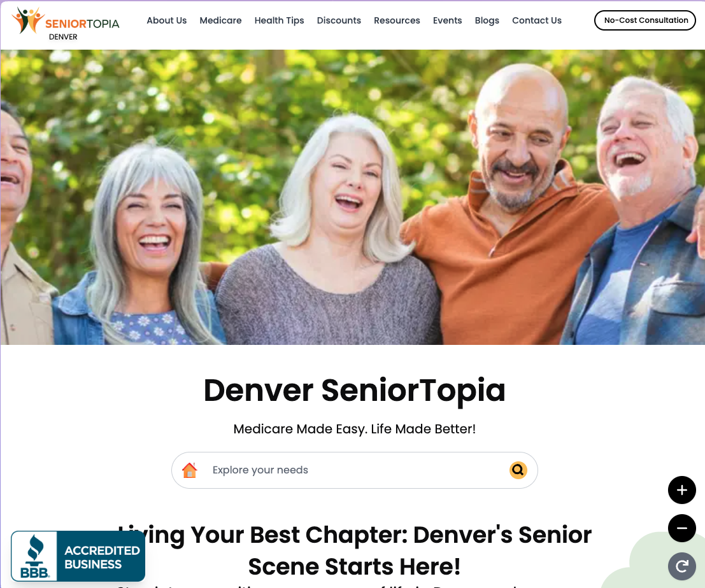Open the Contact Us page
Screen dimensions: 705x588
537,20
